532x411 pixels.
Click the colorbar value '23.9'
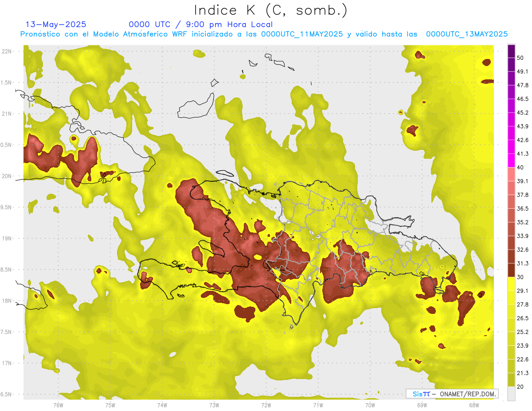click(522, 346)
